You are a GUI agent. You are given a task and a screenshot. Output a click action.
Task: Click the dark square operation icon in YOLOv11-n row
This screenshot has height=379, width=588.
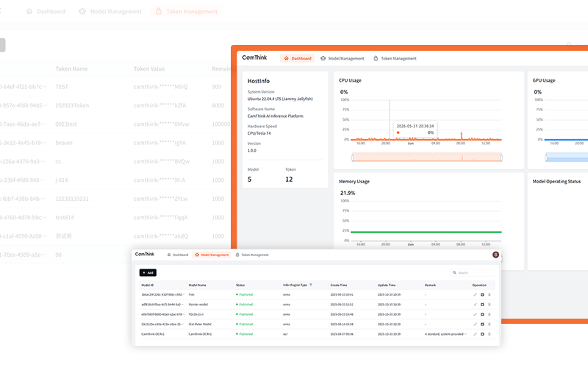pos(482,314)
